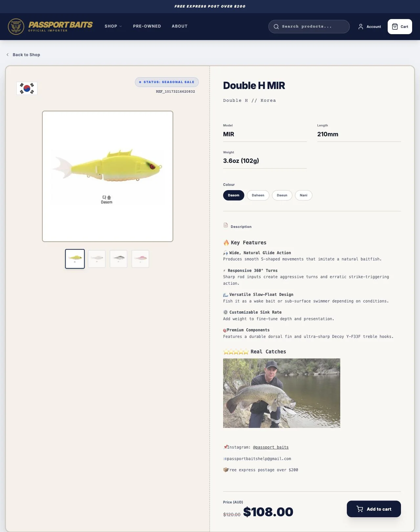Viewport: 420px width, 532px height.
Task: Choose the Daeun colour option
Action: coord(282,195)
